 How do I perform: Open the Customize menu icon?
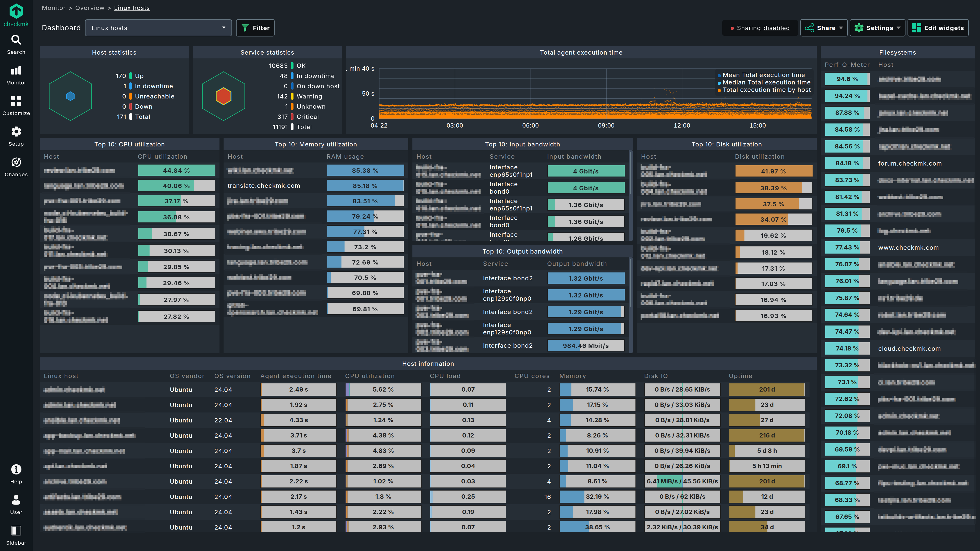(16, 101)
